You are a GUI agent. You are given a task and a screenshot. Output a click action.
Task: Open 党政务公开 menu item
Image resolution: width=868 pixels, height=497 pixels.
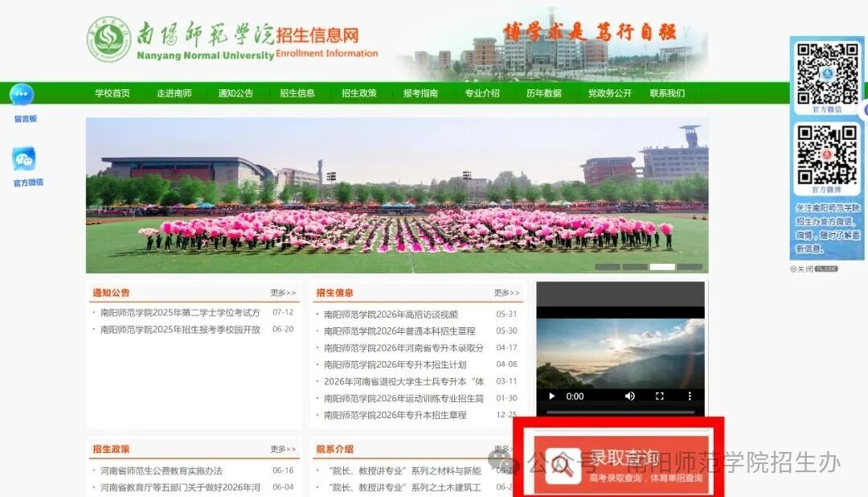pyautogui.click(x=609, y=93)
